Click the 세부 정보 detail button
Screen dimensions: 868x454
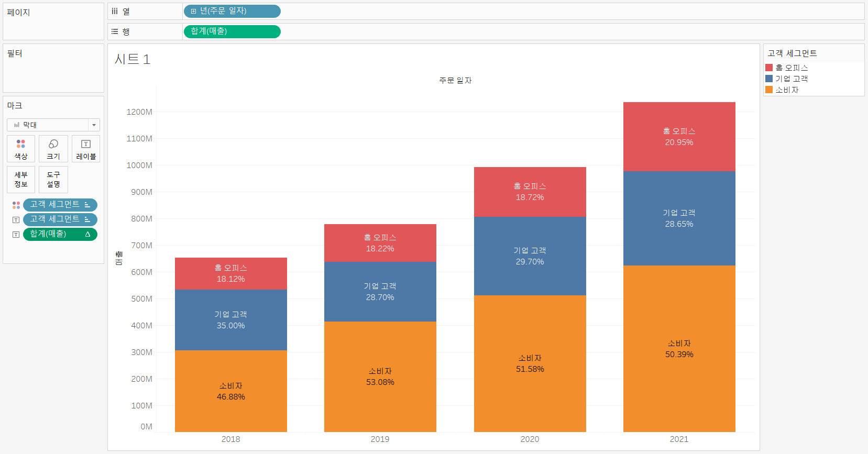pos(21,180)
